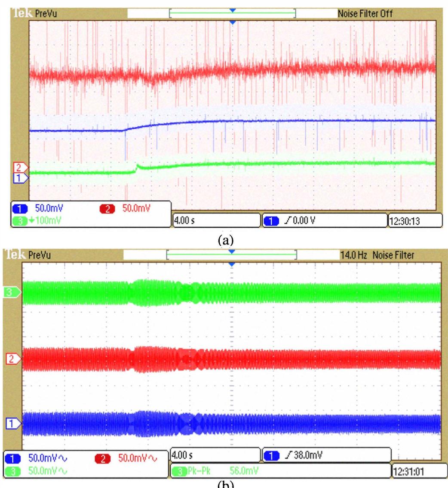Click the bottom scope Tek logo

point(15,255)
